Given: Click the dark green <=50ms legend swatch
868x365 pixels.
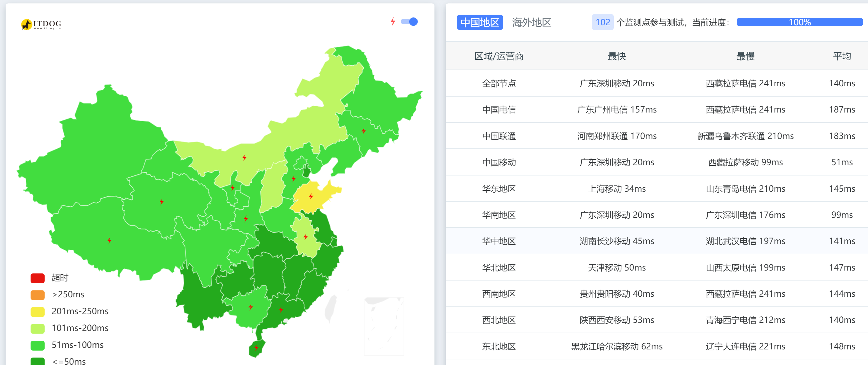Looking at the screenshot, I should click(x=37, y=361).
